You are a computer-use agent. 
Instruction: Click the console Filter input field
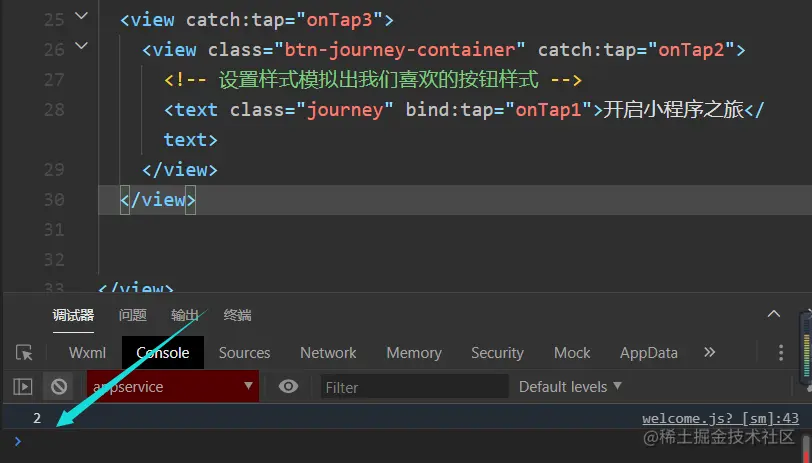tap(414, 387)
